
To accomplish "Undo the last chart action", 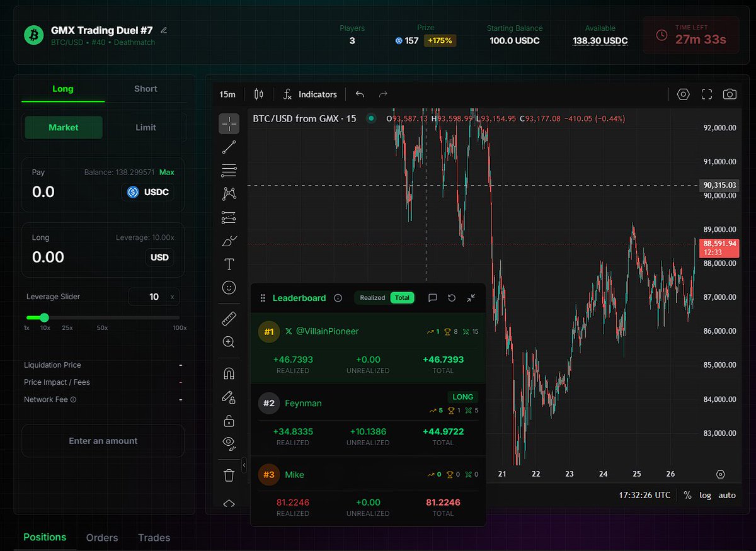I will 360,94.
